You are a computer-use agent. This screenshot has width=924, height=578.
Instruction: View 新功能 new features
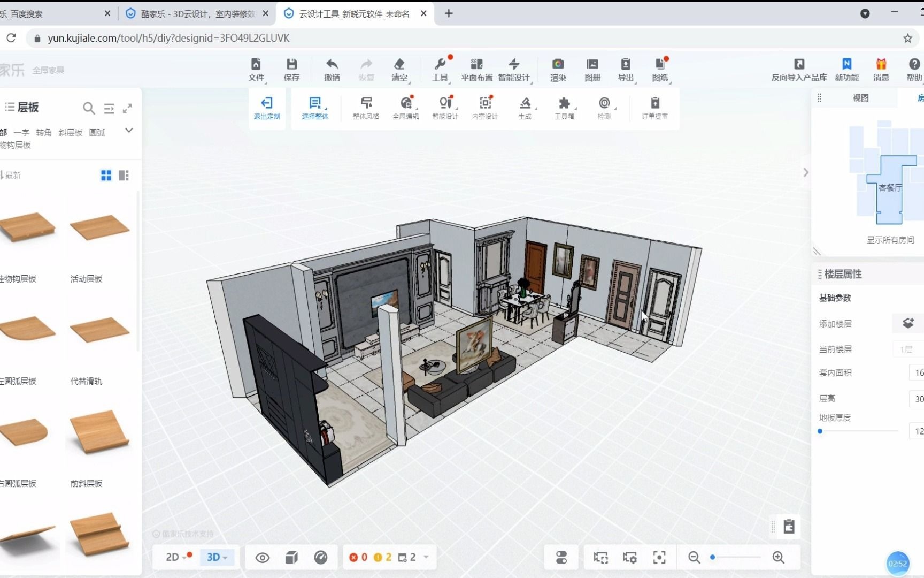[x=847, y=70]
